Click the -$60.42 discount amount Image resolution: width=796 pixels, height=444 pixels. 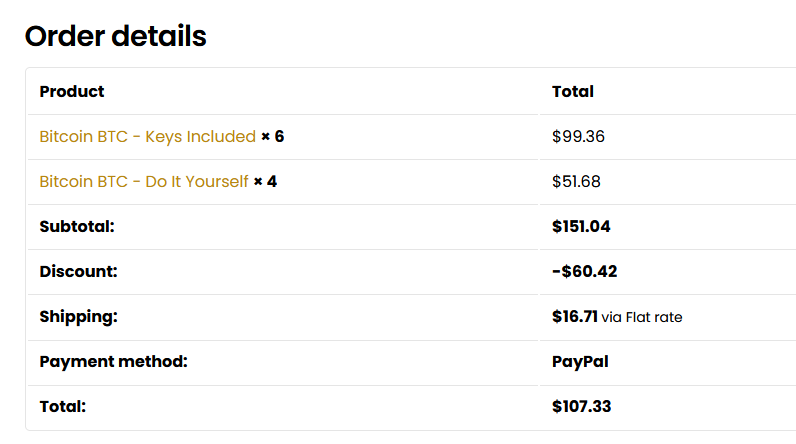(x=585, y=271)
